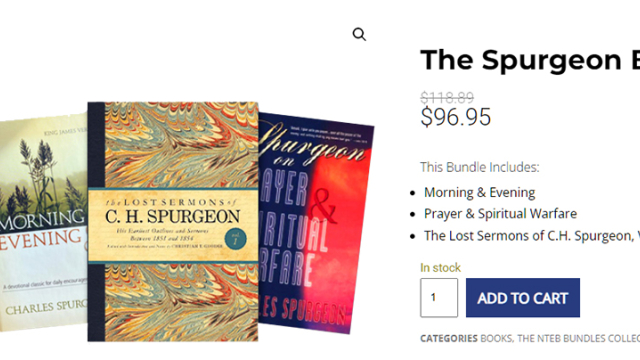
Task: Click the ADD TO CART button
Action: [x=522, y=298]
